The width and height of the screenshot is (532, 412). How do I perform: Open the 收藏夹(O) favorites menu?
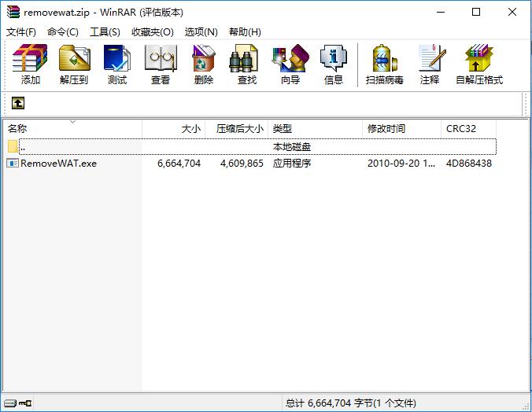pos(152,31)
